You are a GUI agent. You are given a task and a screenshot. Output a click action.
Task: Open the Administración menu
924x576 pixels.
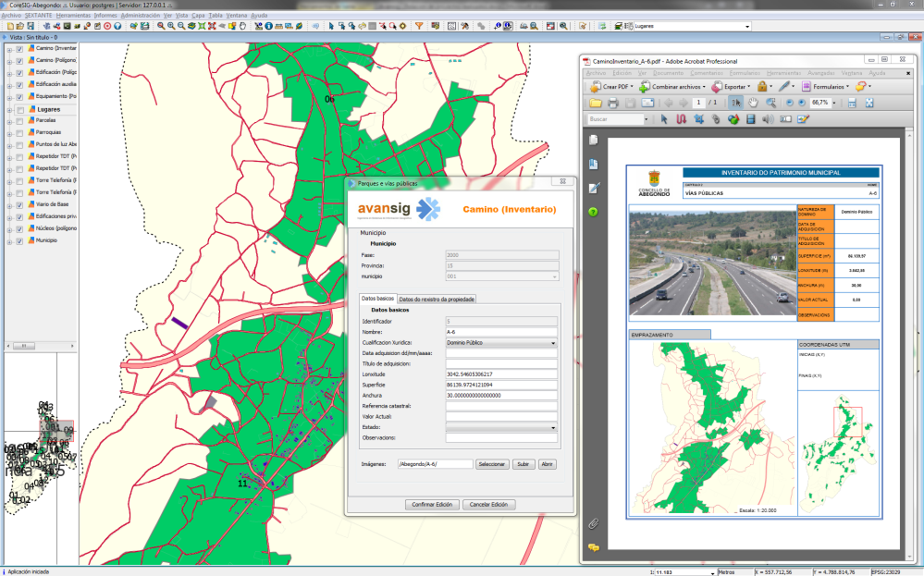pyautogui.click(x=141, y=16)
